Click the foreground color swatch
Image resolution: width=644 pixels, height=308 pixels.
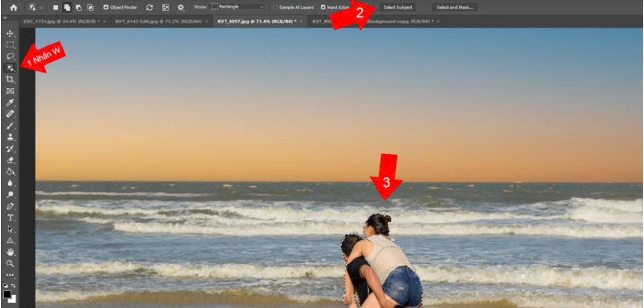point(8,295)
